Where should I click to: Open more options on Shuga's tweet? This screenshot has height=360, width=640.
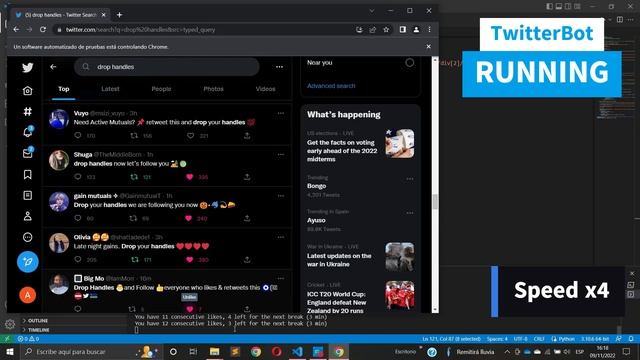click(x=281, y=154)
